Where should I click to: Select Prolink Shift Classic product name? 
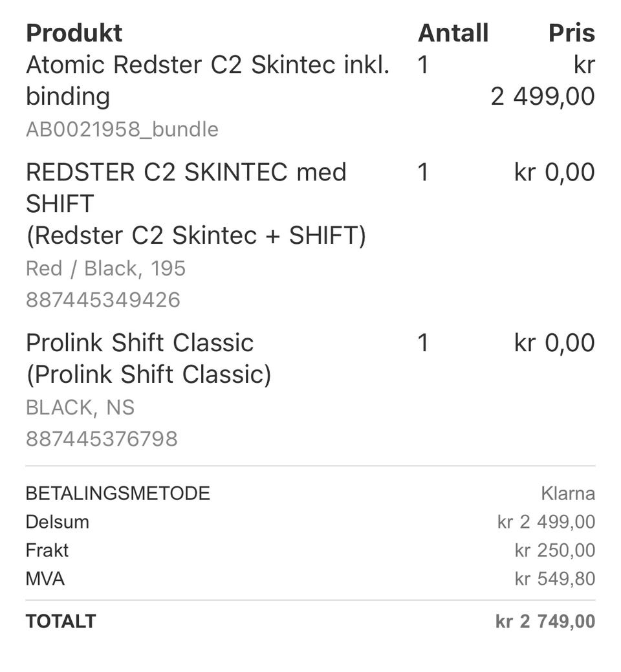139,343
